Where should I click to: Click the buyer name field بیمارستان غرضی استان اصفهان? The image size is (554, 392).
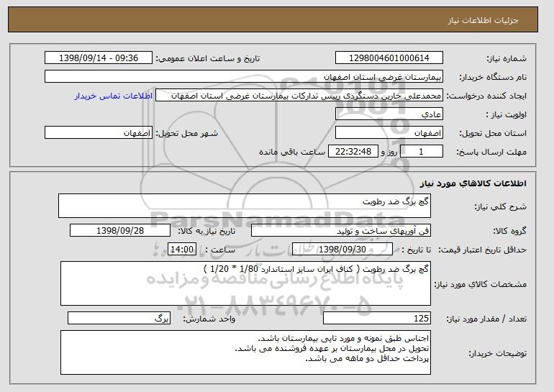[244, 77]
